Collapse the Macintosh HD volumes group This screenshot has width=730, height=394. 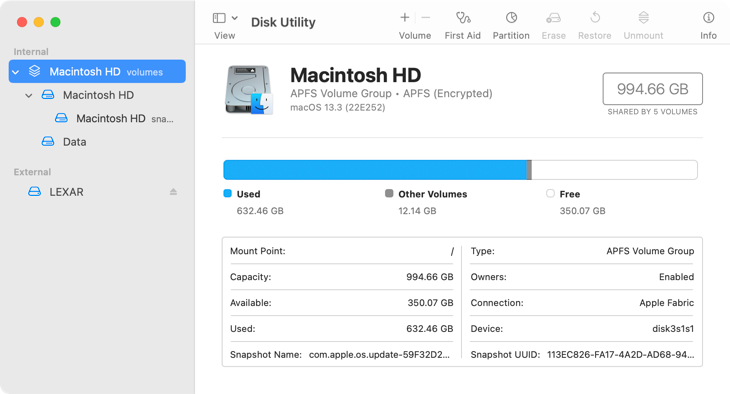(16, 72)
